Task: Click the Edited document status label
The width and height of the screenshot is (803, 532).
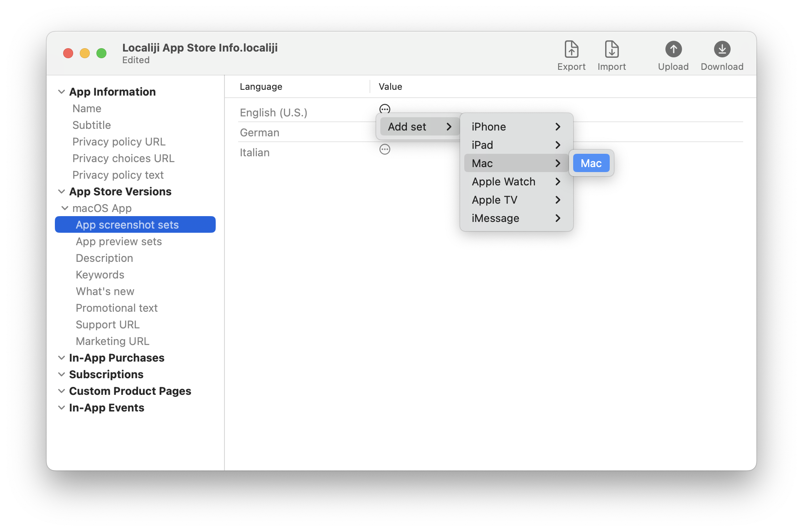Action: point(136,60)
